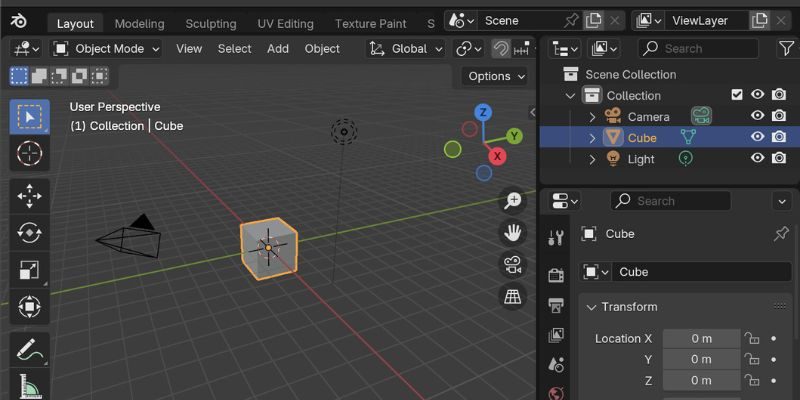Screen dimensions: 800x400
Task: Switch to the Sculpting workspace tab
Action: pos(211,23)
